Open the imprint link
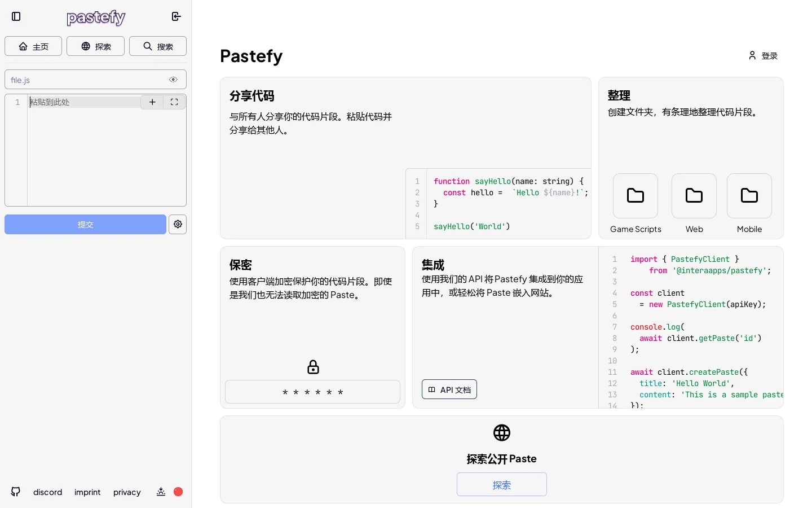Viewport: 812px width, 508px height. 87,492
